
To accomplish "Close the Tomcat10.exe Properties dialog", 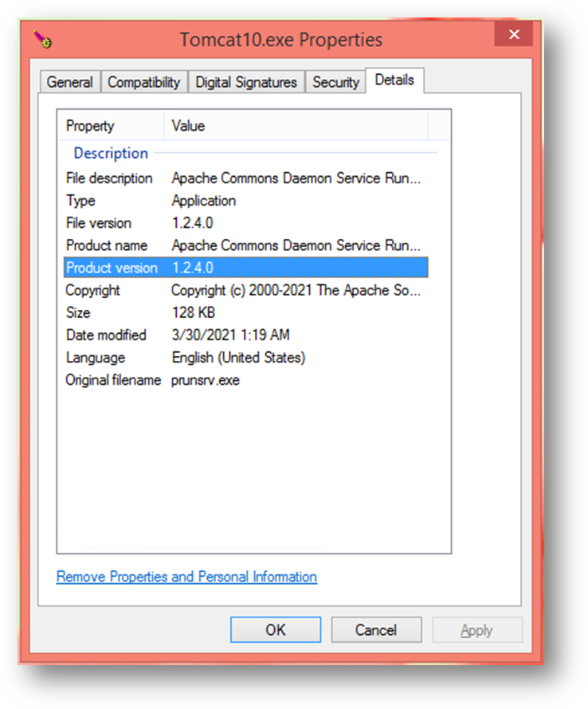I will (x=513, y=34).
